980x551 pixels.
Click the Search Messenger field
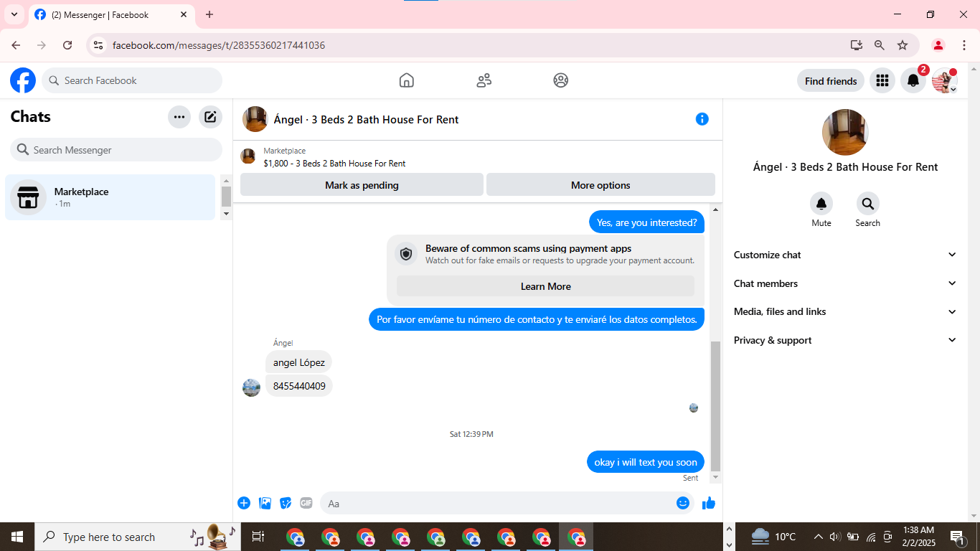[116, 150]
